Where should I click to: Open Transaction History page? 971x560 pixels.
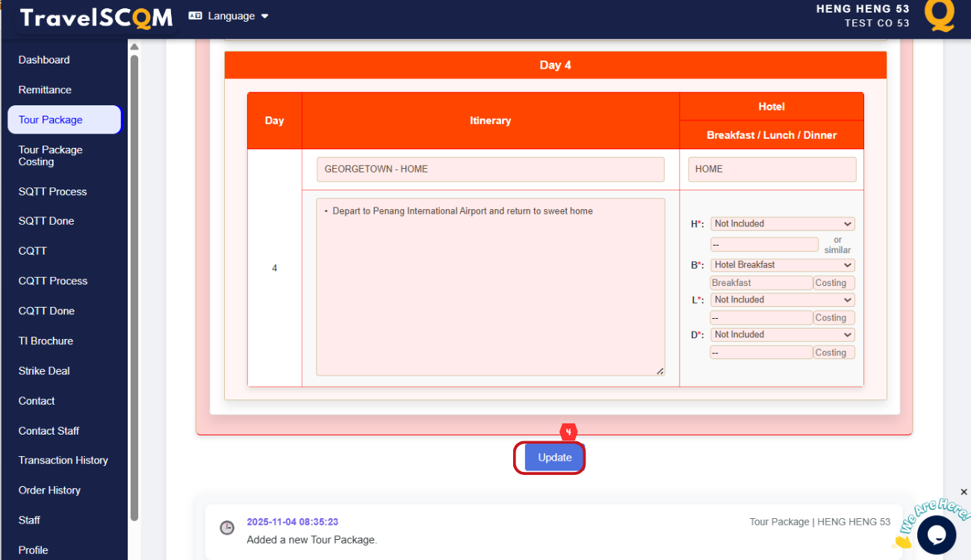point(63,460)
